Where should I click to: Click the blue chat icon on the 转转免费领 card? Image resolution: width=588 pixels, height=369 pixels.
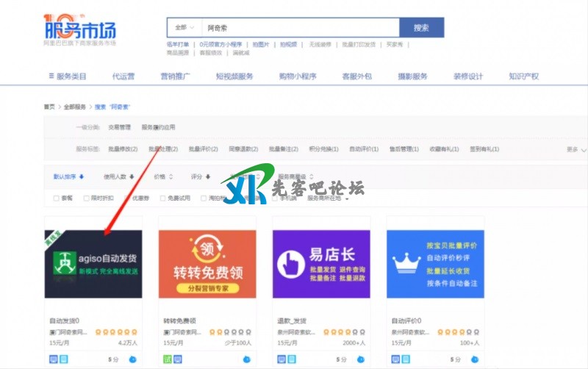pos(246,359)
